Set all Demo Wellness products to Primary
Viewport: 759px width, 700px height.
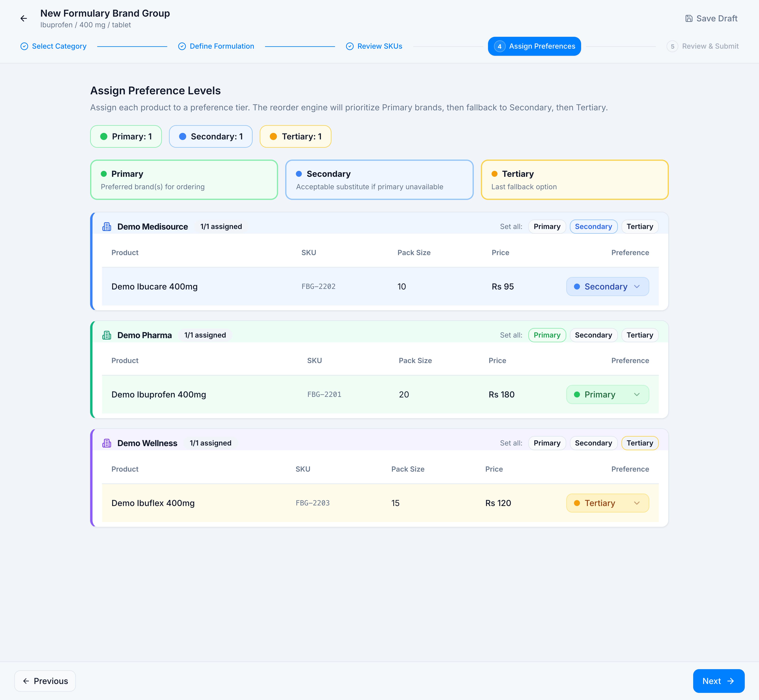(547, 443)
